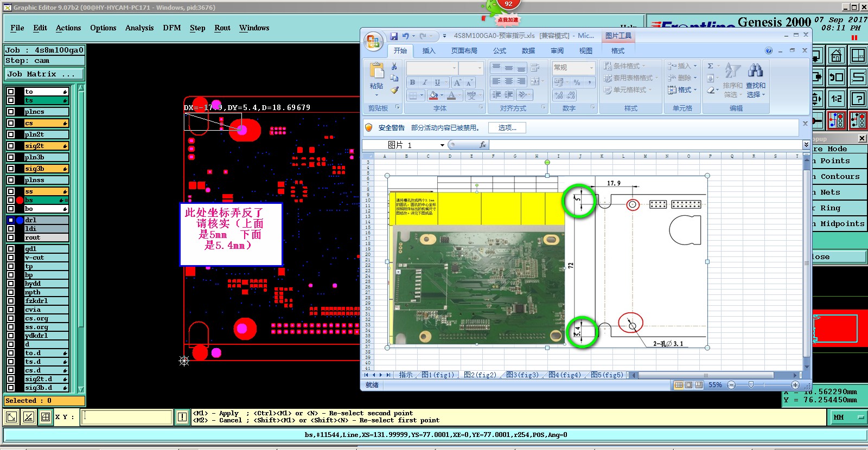Click the Contours snap mode button

click(x=839, y=177)
